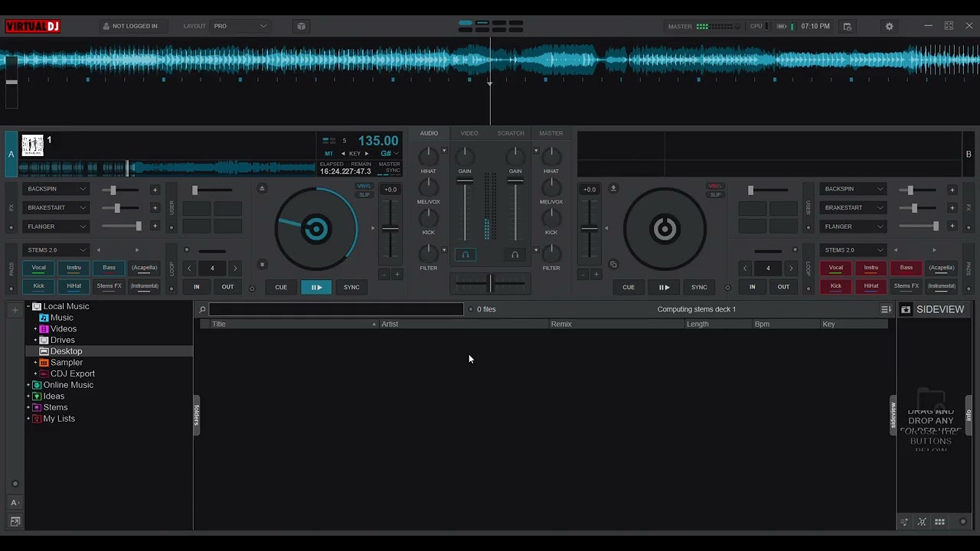
Task: Switch to the Video mixer tab
Action: [469, 133]
